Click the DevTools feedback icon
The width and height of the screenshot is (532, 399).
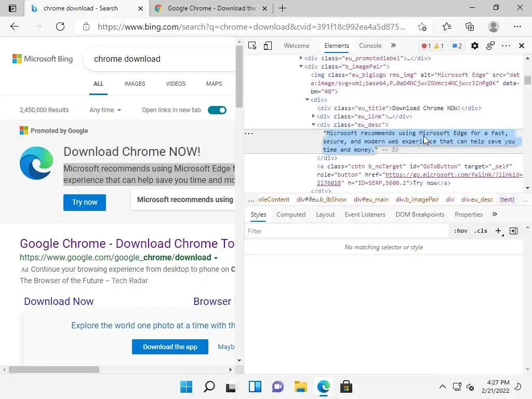click(x=490, y=46)
